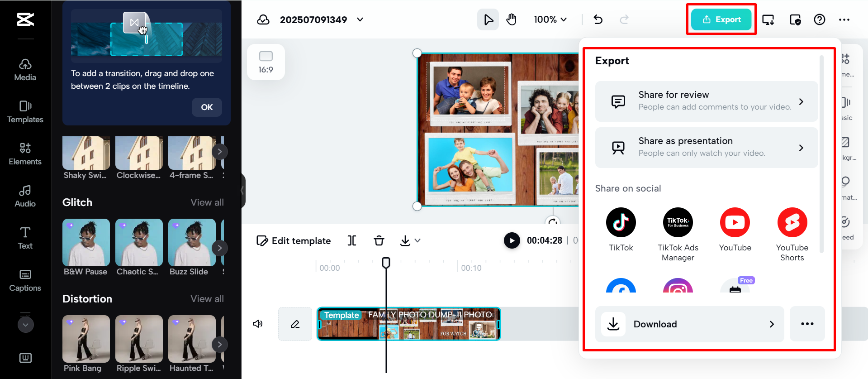The image size is (868, 379).
Task: Select the hand pan tool
Action: [x=512, y=19]
